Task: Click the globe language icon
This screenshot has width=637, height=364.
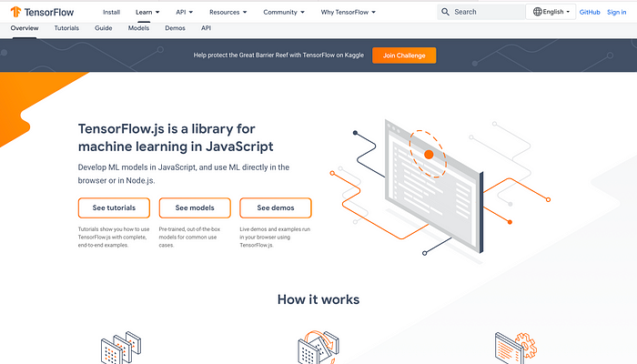Action: tap(537, 12)
